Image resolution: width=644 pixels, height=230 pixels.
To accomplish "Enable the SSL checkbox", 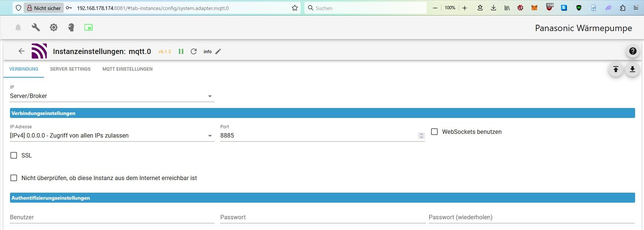I will 14,155.
